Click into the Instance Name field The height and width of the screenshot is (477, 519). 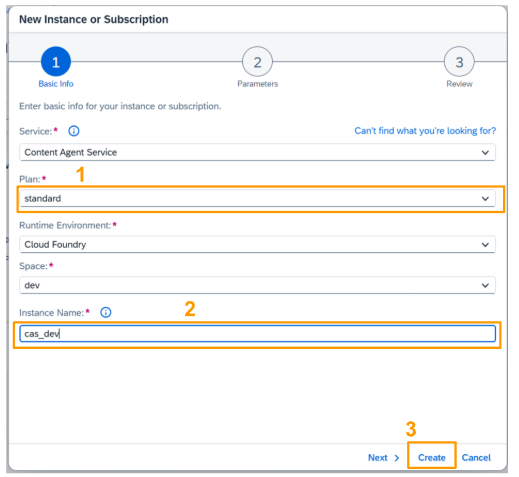tap(257, 334)
